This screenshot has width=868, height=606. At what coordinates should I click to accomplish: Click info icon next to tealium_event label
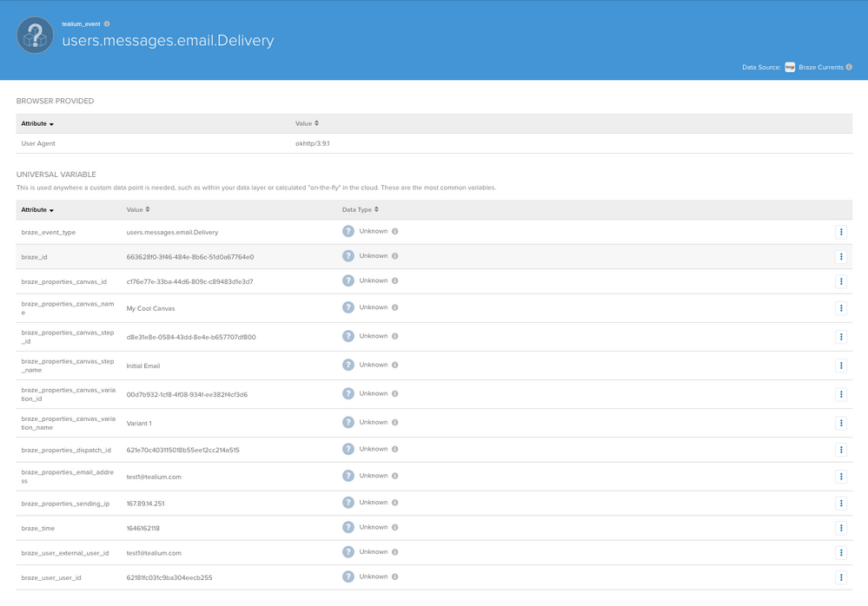tap(107, 24)
